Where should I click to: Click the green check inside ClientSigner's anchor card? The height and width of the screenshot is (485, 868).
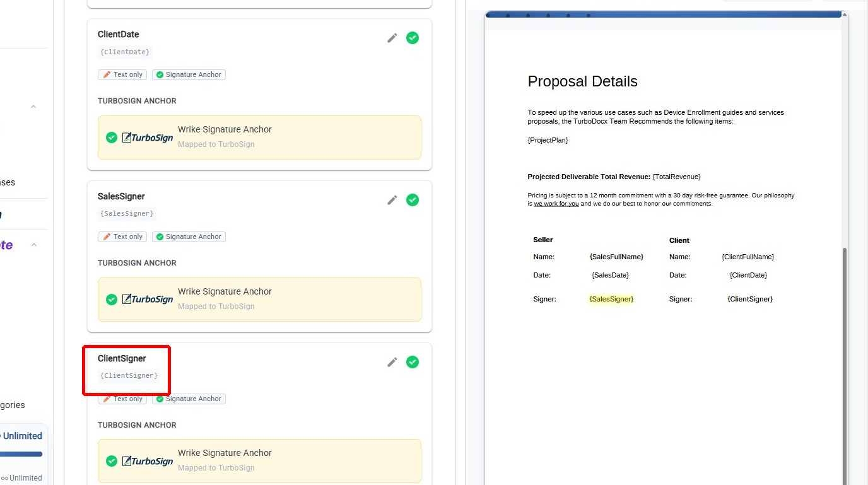(112, 460)
